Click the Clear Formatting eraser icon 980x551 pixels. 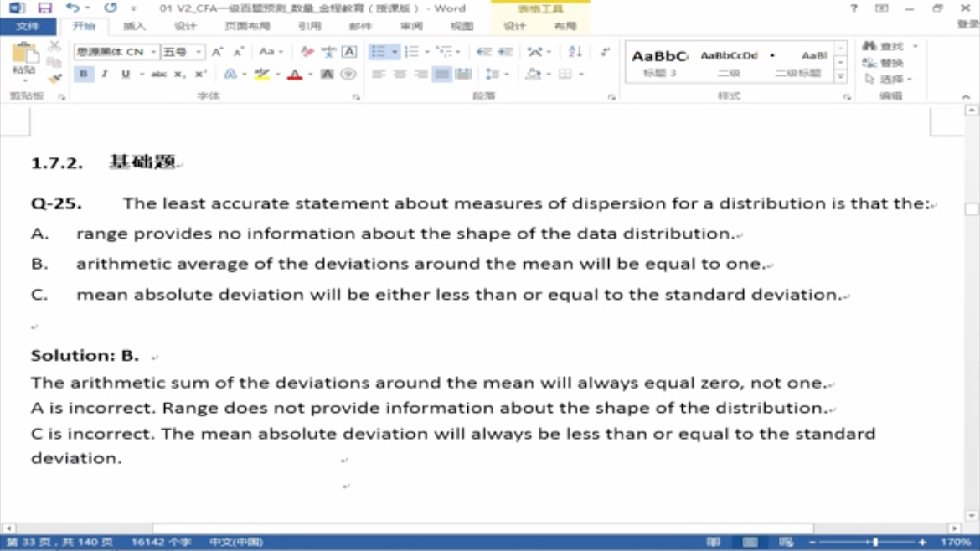(307, 52)
